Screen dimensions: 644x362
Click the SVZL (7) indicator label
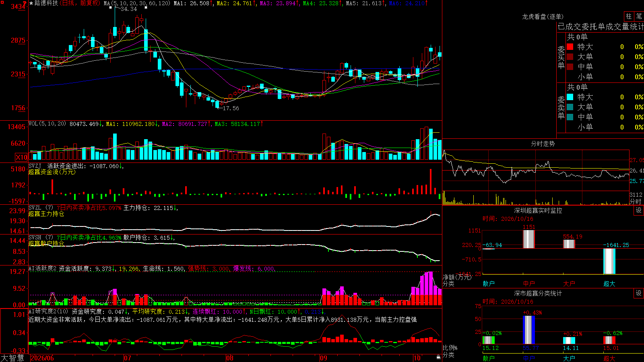(41, 208)
